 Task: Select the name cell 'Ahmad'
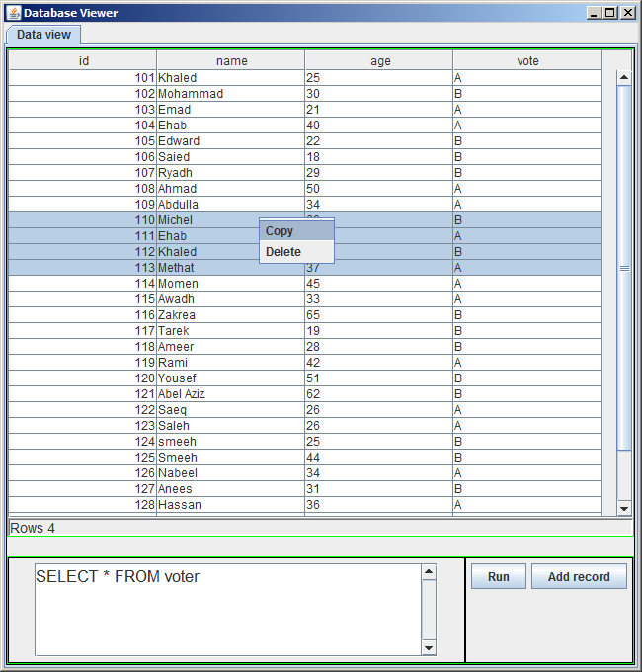231,189
